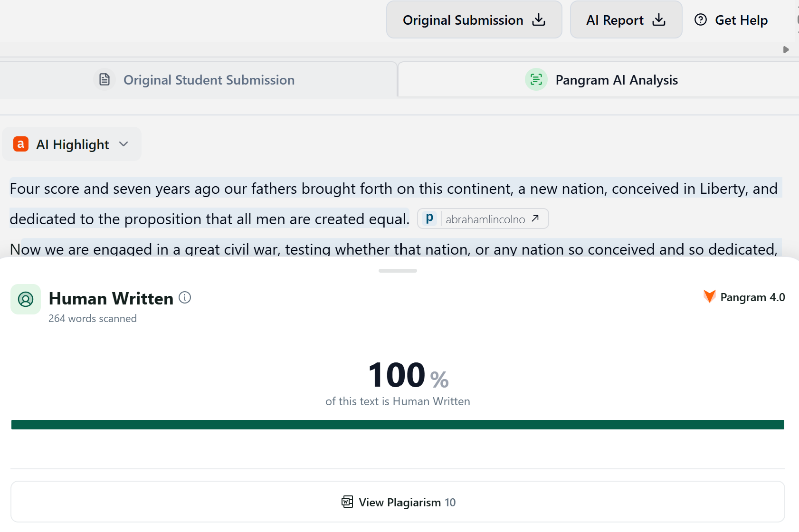
Task: Switch to Pangram AI Analysis tab
Action: point(599,80)
